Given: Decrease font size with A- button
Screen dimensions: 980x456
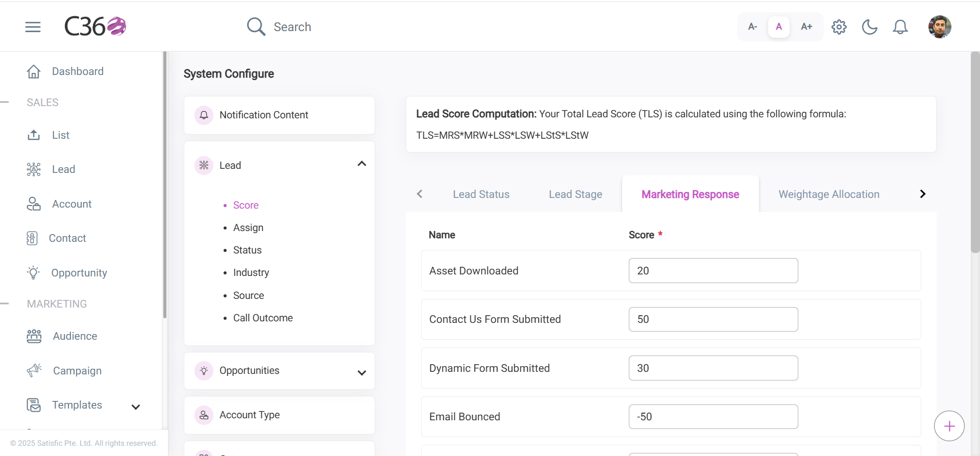Looking at the screenshot, I should pyautogui.click(x=752, y=27).
